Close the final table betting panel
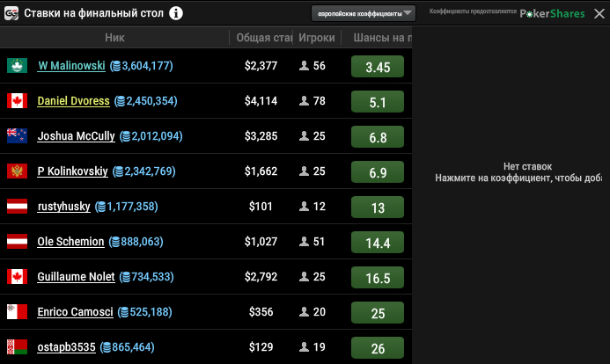This screenshot has width=610, height=364. 599,13
